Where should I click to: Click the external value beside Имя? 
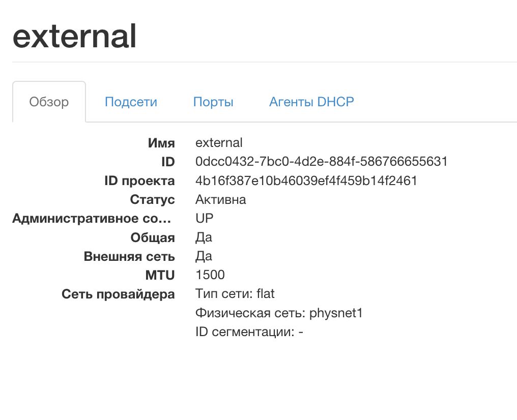219,143
